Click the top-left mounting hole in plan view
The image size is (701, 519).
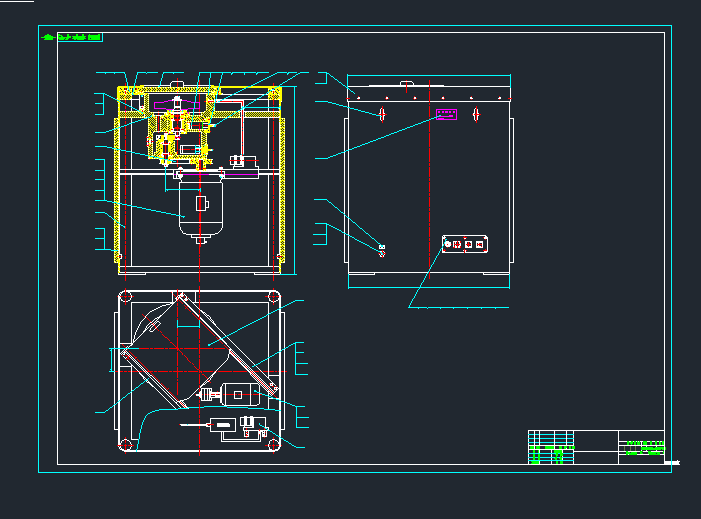tap(126, 296)
